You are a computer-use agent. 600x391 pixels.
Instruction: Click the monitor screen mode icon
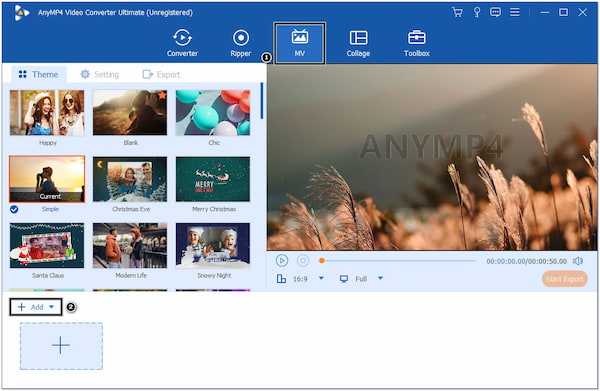click(344, 279)
